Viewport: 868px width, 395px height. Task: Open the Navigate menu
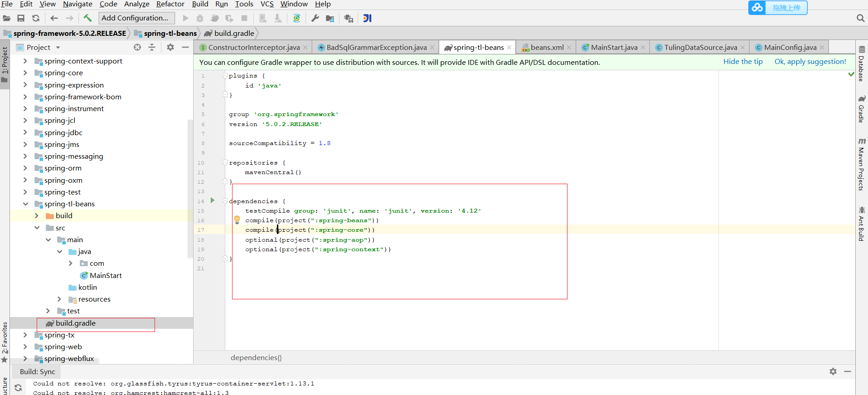[78, 4]
